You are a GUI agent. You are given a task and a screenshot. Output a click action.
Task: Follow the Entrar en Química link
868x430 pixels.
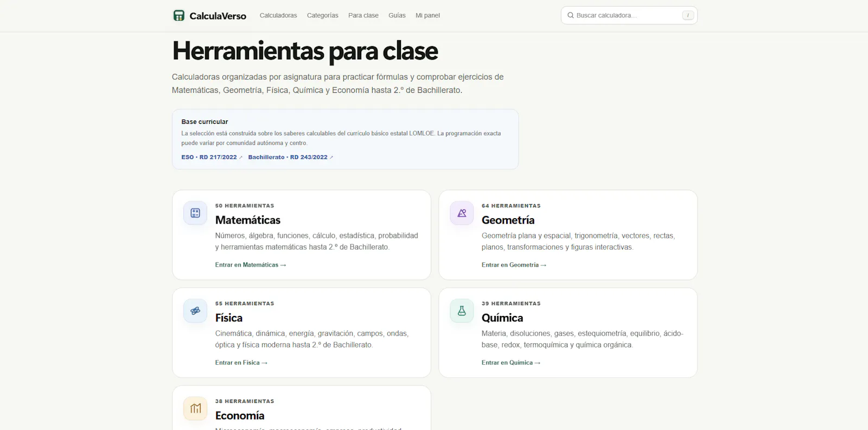[x=511, y=363]
